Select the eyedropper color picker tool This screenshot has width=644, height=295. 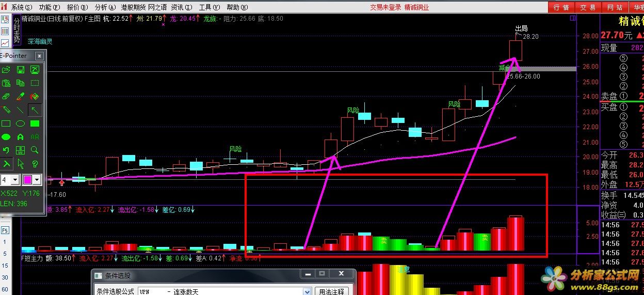click(x=21, y=97)
